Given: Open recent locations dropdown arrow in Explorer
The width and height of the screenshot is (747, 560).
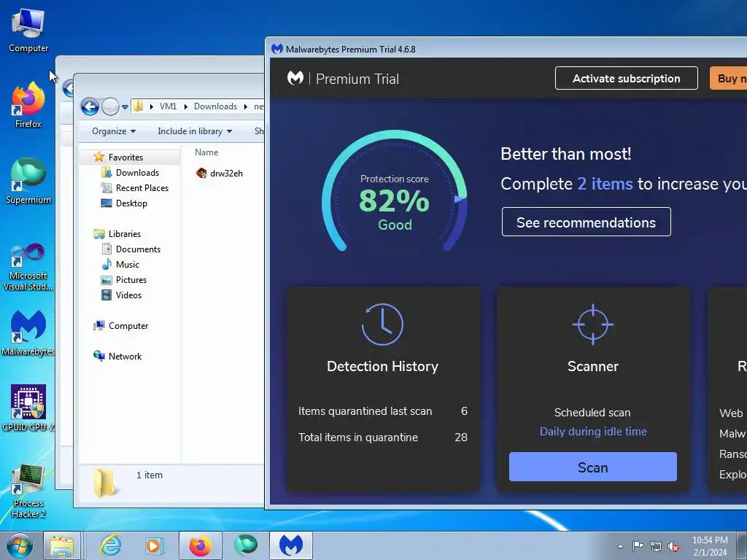Looking at the screenshot, I should [125, 106].
